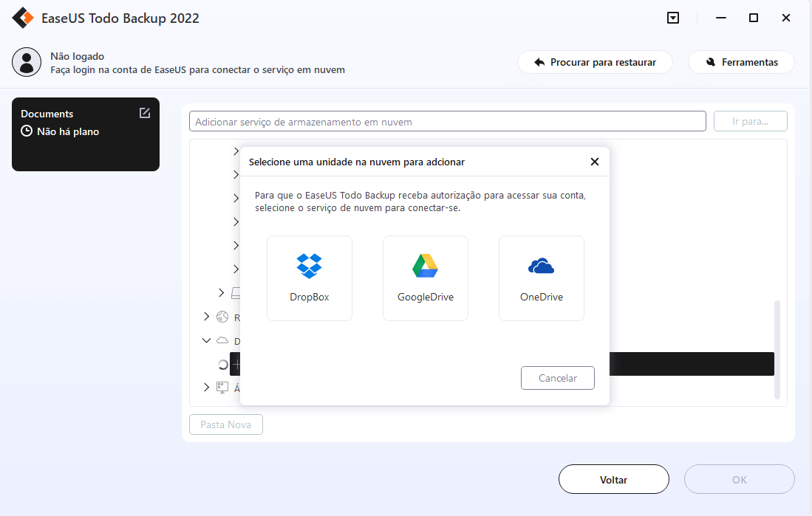Collapse the cloud device tree node
Viewport: 812px width, 516px height.
[x=206, y=340]
